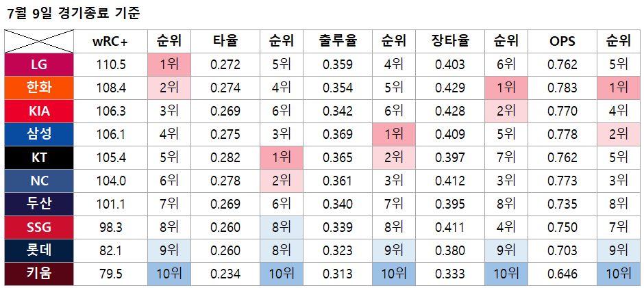644x288 pixels.
Task: Click the 장타율 column header
Action: coord(450,41)
